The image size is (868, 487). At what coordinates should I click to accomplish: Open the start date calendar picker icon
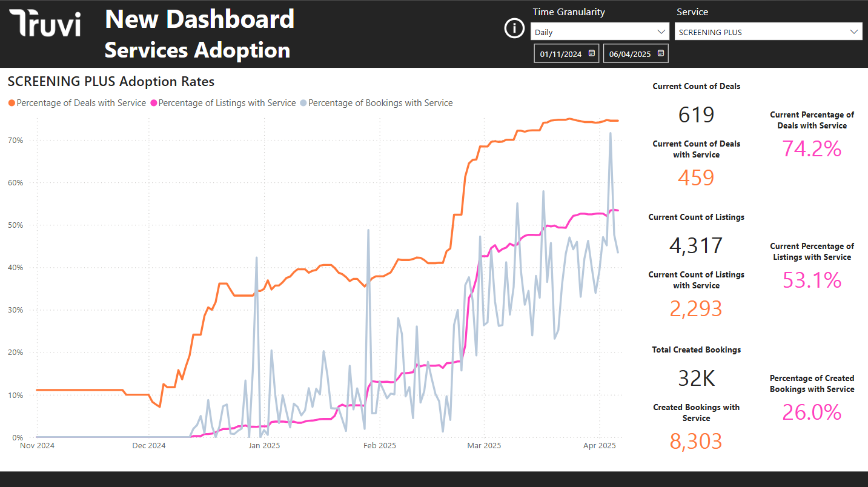point(592,53)
